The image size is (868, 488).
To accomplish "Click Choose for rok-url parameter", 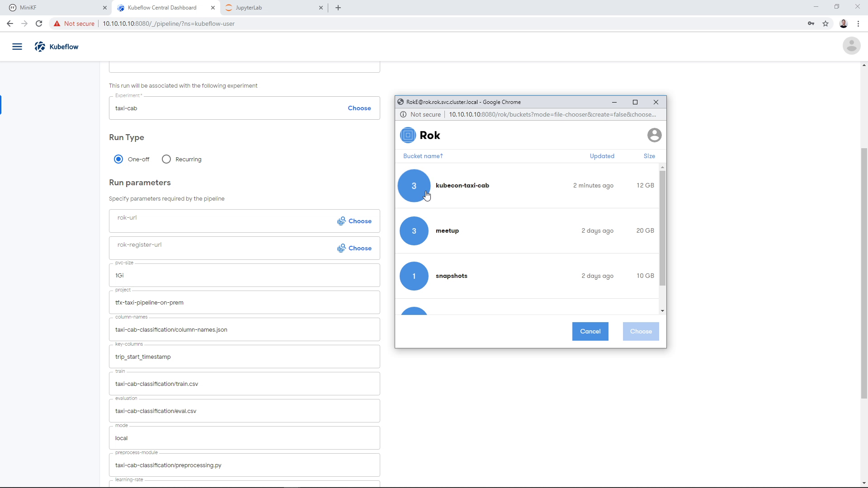I will point(354,221).
